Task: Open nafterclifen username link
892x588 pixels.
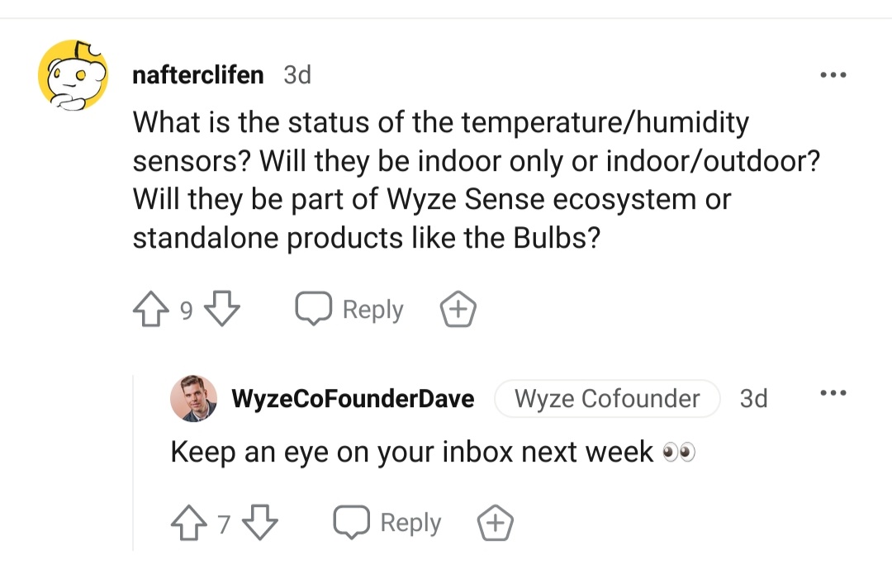Action: [197, 75]
